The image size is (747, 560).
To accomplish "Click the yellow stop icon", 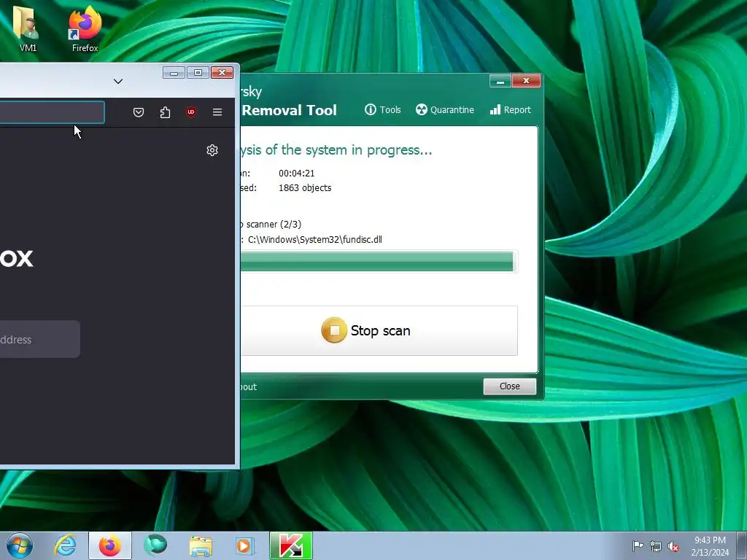I will click(334, 330).
